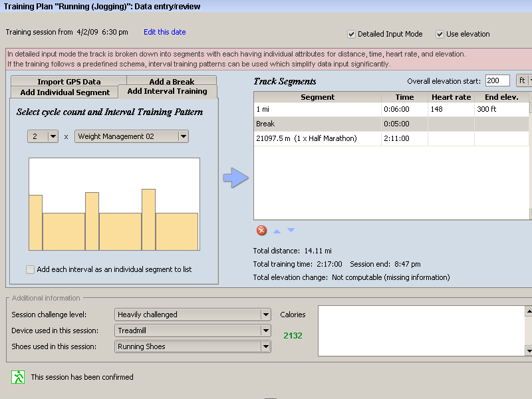Click the Overall elevation start input field
The height and width of the screenshot is (399, 532).
pos(497,80)
